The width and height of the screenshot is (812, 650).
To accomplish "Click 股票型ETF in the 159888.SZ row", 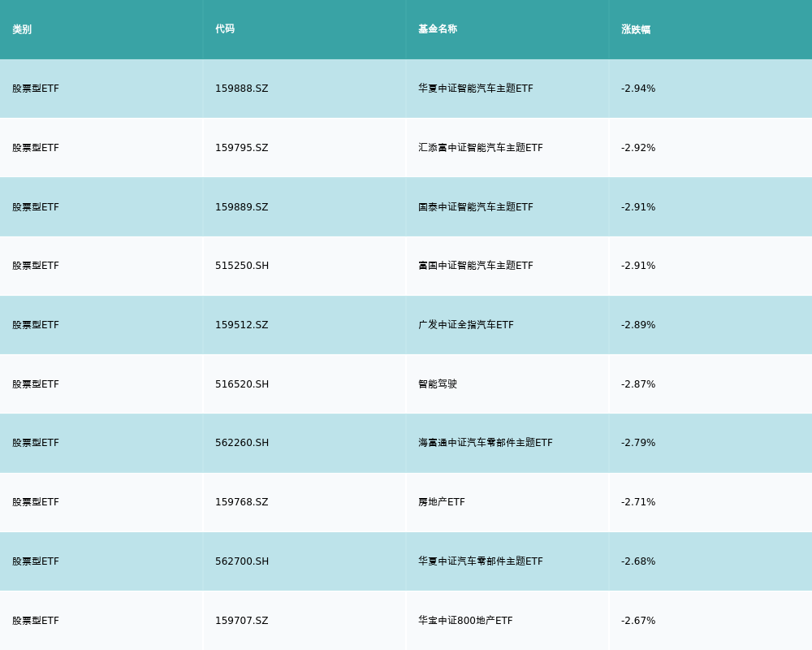I will pyautogui.click(x=36, y=89).
